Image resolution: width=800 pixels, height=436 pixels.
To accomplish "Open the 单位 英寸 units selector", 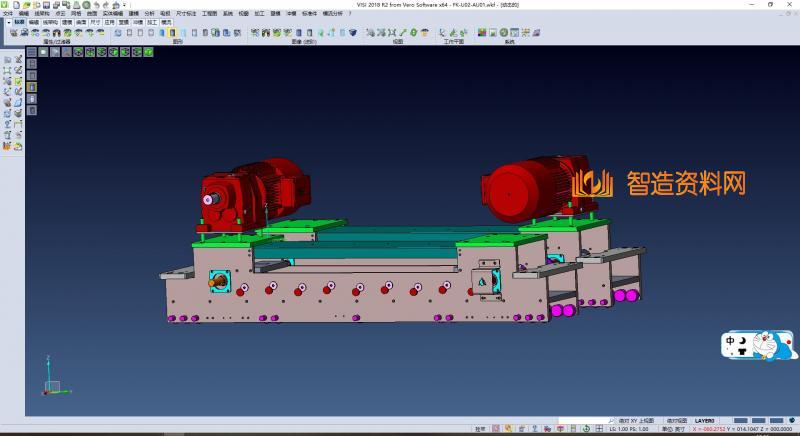I will click(672, 429).
